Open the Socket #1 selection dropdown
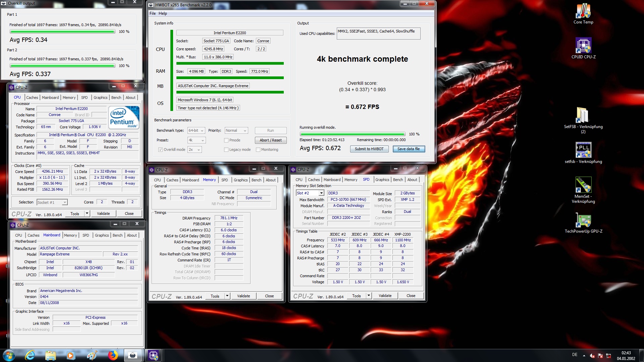This screenshot has width=644, height=362. click(52, 202)
